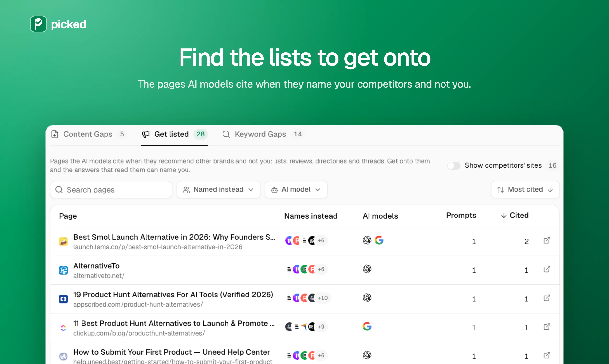This screenshot has width=609, height=364.
Task: Click +9 more brands badge in clickup row
Action: point(321,326)
